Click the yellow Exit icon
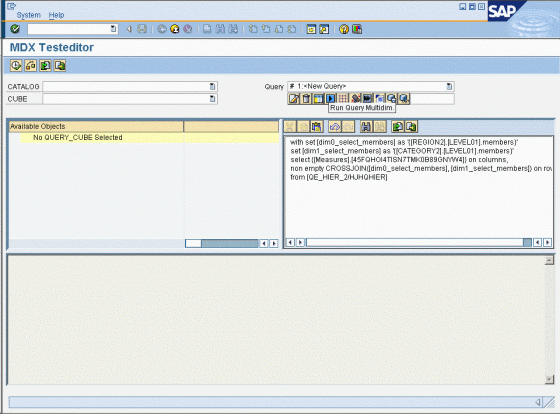Viewport: 560px width, 414px height. point(175,29)
